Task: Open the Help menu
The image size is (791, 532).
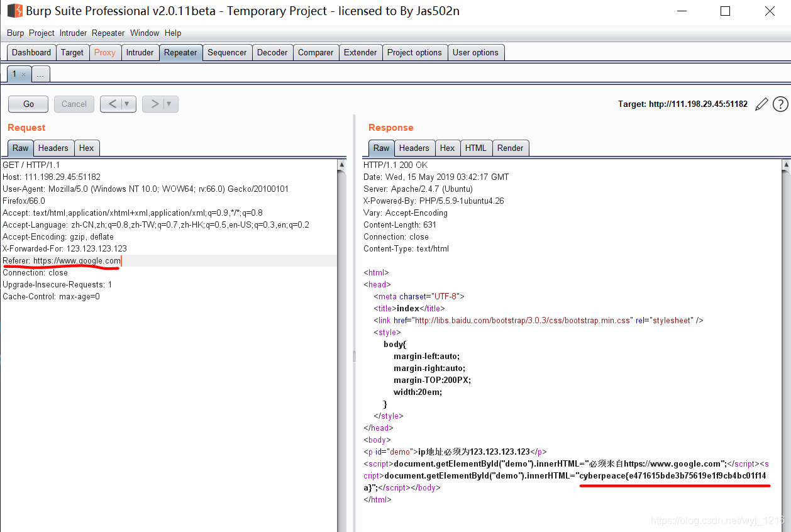Action: (x=173, y=33)
